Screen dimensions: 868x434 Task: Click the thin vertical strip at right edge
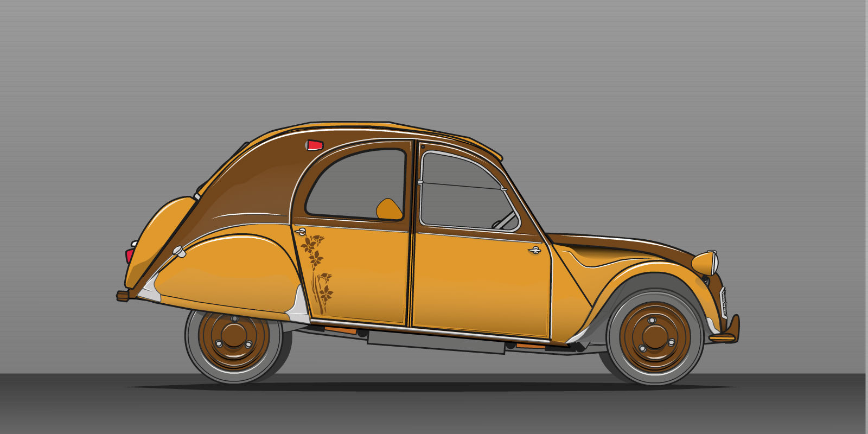(x=866, y=217)
